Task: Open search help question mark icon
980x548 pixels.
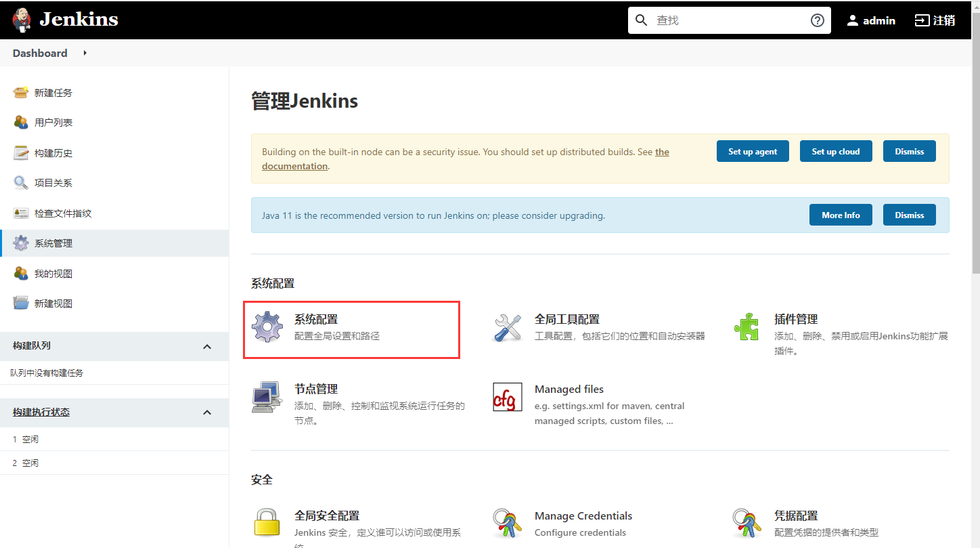Action: [818, 20]
